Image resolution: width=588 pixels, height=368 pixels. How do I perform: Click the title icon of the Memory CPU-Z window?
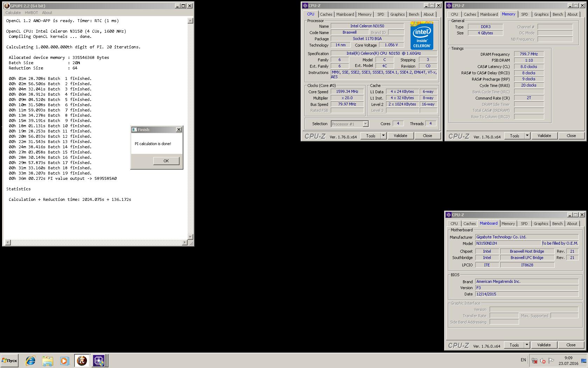pos(449,6)
